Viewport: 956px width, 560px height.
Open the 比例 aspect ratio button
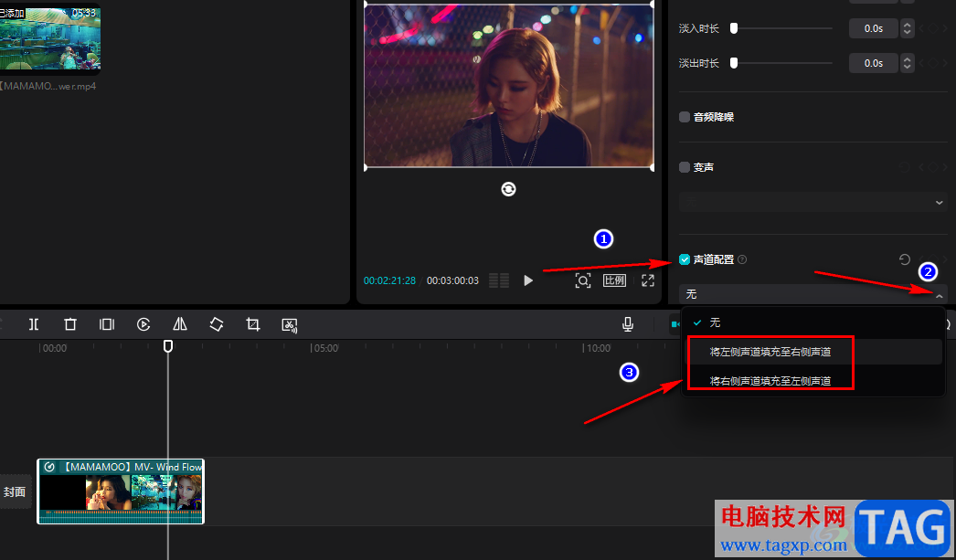click(x=614, y=280)
